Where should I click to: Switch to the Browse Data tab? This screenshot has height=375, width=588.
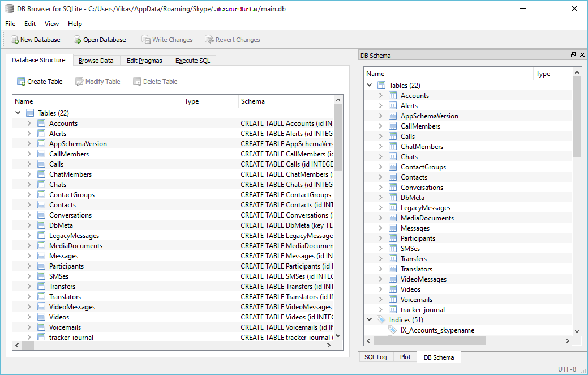(96, 61)
